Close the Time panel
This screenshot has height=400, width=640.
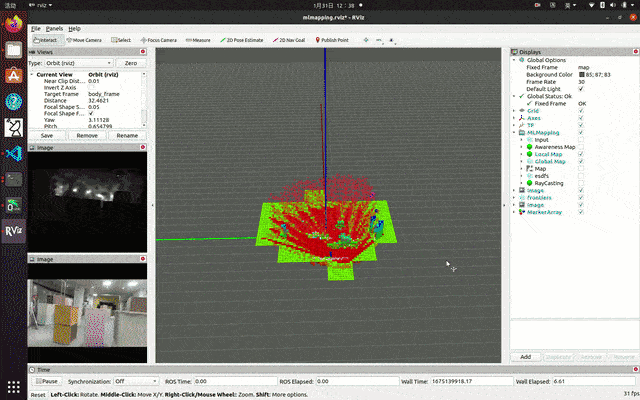[636, 369]
